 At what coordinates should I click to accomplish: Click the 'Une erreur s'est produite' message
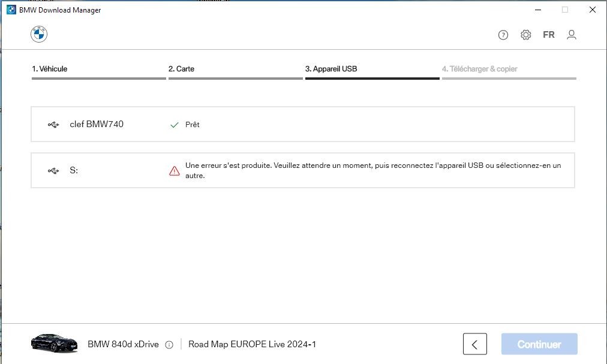coord(373,170)
